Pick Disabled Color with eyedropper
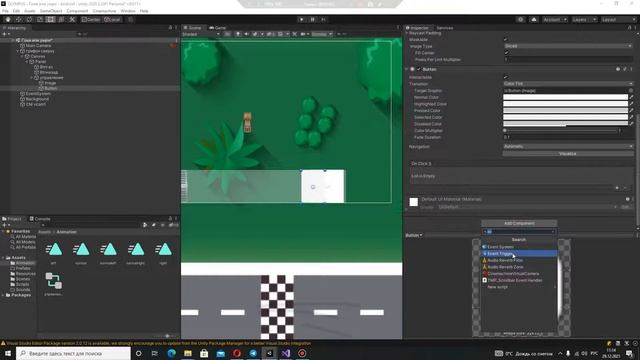The height and width of the screenshot is (360, 640). tap(631, 124)
